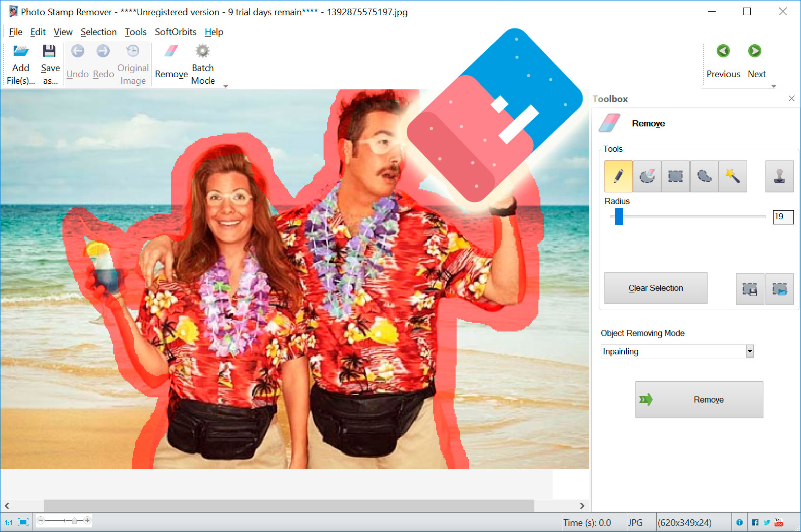The width and height of the screenshot is (801, 532).
Task: Open the Object Removing Mode dropdown
Action: [x=750, y=351]
